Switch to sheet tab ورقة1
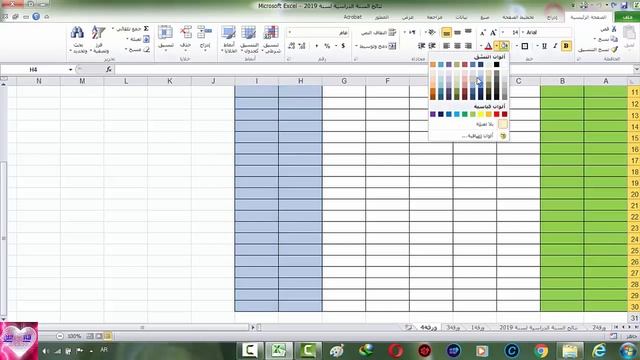640x360 pixels. pos(478,327)
